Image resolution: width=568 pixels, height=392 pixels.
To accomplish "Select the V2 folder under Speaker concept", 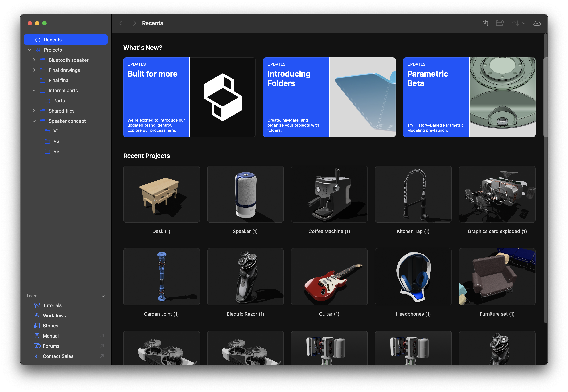I will click(x=56, y=141).
